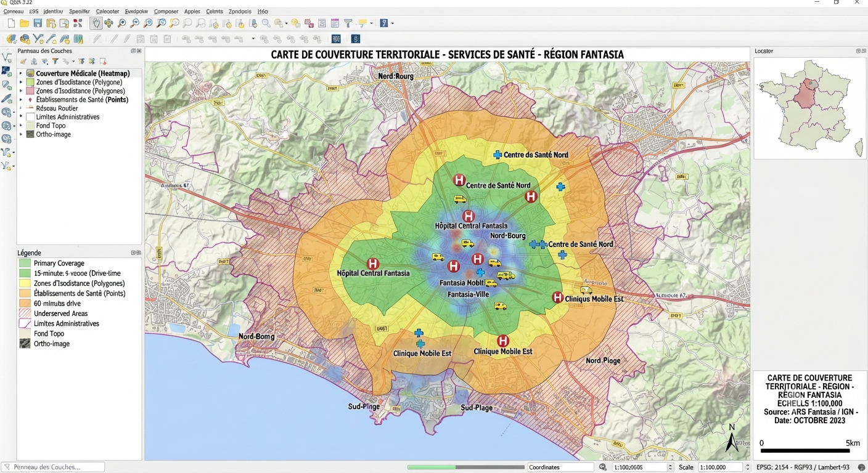Click the red H marker beside Cliniqus Mobile Est

coord(557,297)
